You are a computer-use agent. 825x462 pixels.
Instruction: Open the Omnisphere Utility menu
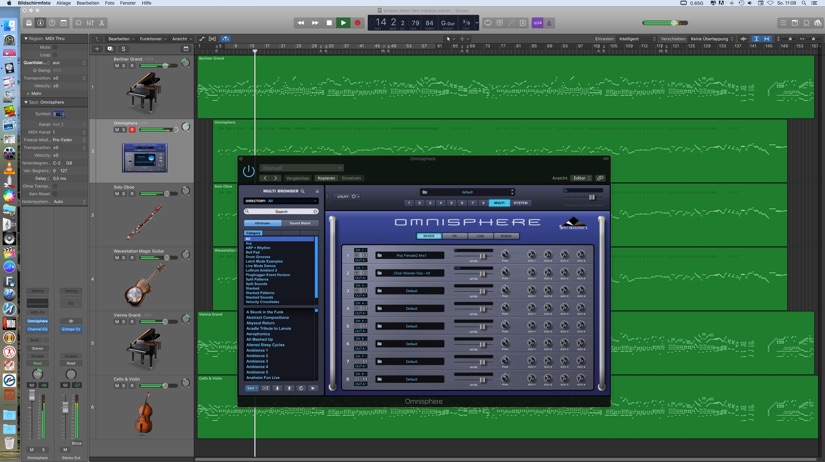(348, 196)
